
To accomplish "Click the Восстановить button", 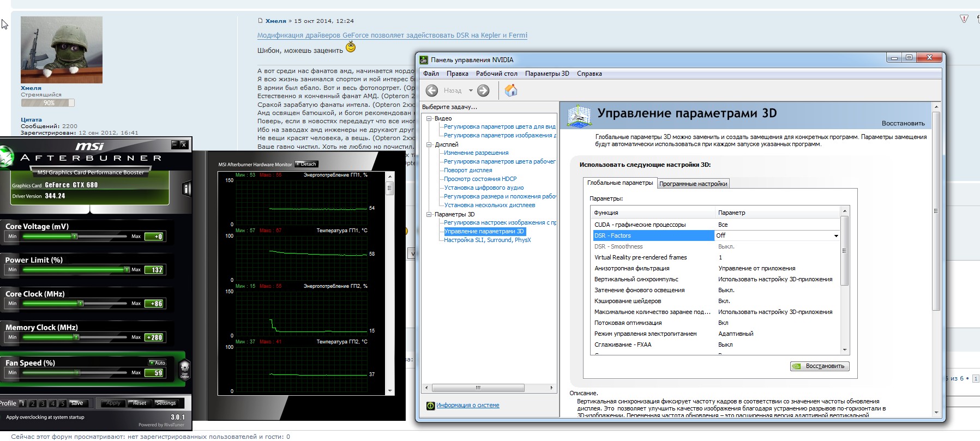I will click(x=820, y=366).
